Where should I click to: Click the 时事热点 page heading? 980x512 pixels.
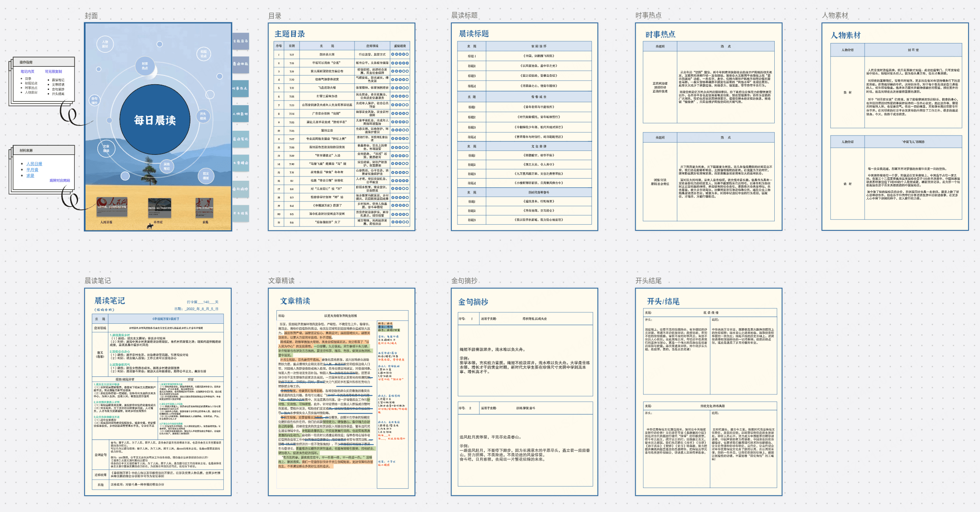(660, 34)
